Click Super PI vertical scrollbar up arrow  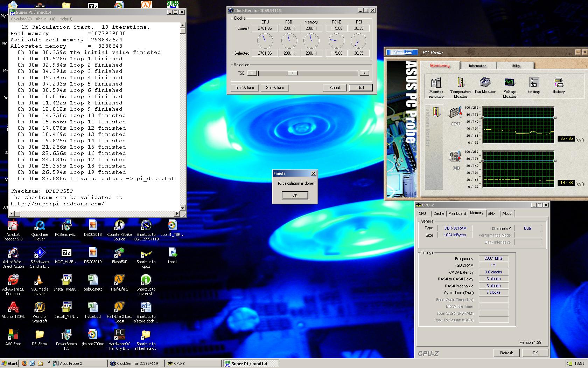coord(182,25)
